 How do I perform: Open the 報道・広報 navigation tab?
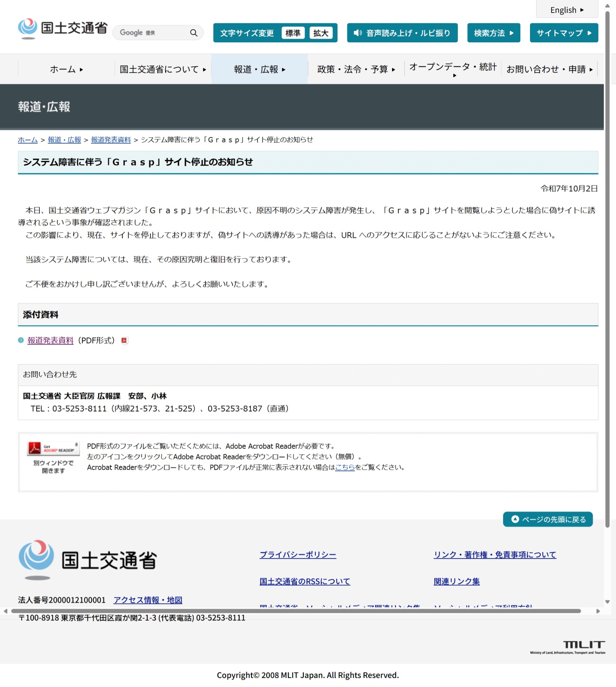coord(259,69)
